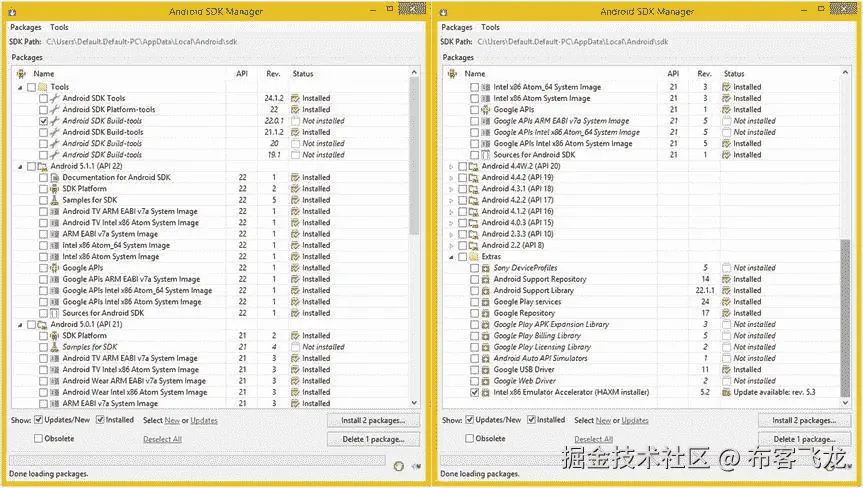Click the Android TV ARM EABI v7a API 22 icon
The height and width of the screenshot is (488, 863).
pyautogui.click(x=54, y=211)
